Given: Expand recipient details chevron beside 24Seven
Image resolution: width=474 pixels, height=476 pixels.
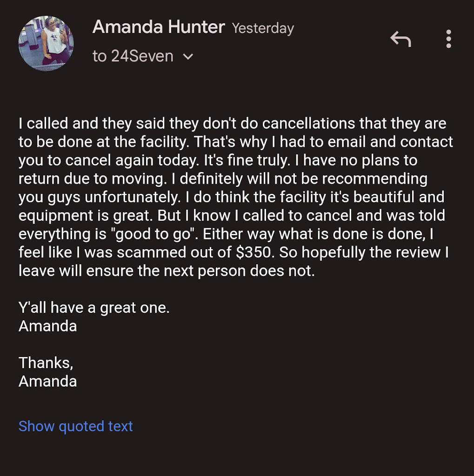Looking at the screenshot, I should tap(188, 57).
